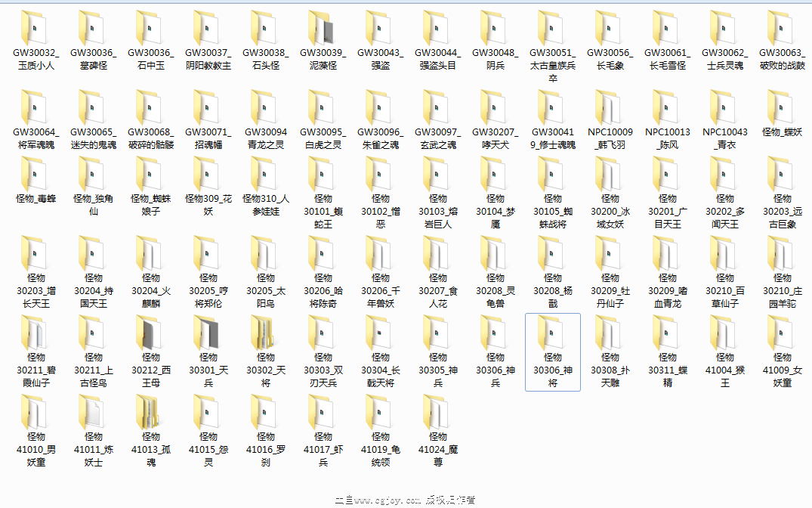
Task: Select the 怪物41004_猴王 folder
Action: click(725, 340)
